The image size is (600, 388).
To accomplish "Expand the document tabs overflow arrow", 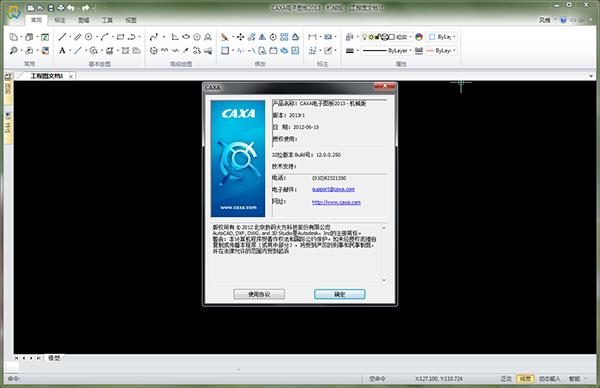I will 591,76.
